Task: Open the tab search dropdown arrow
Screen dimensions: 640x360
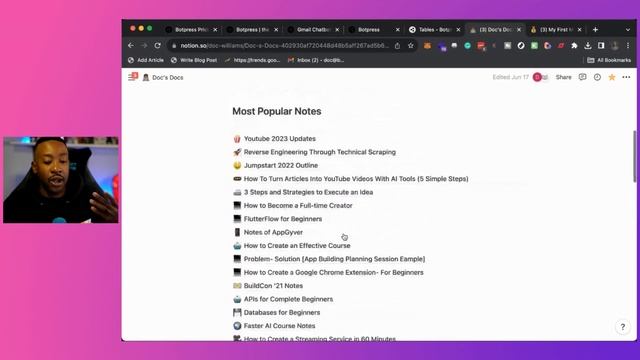Action: click(628, 29)
